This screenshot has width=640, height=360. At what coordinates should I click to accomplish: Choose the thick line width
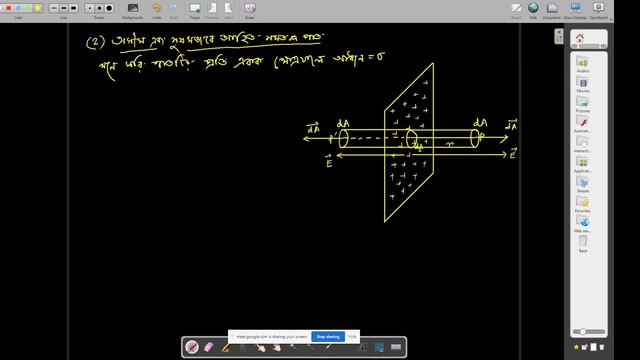tap(73, 8)
